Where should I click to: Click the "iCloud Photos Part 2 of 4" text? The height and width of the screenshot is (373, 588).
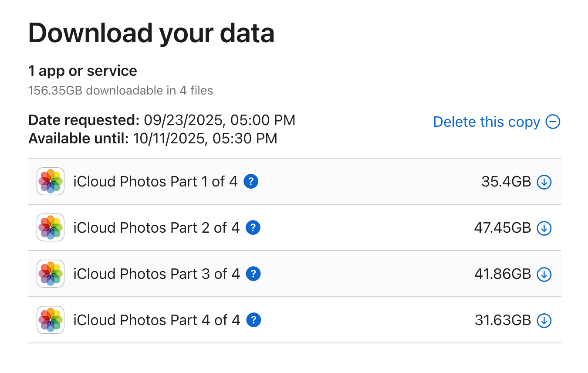pos(156,227)
